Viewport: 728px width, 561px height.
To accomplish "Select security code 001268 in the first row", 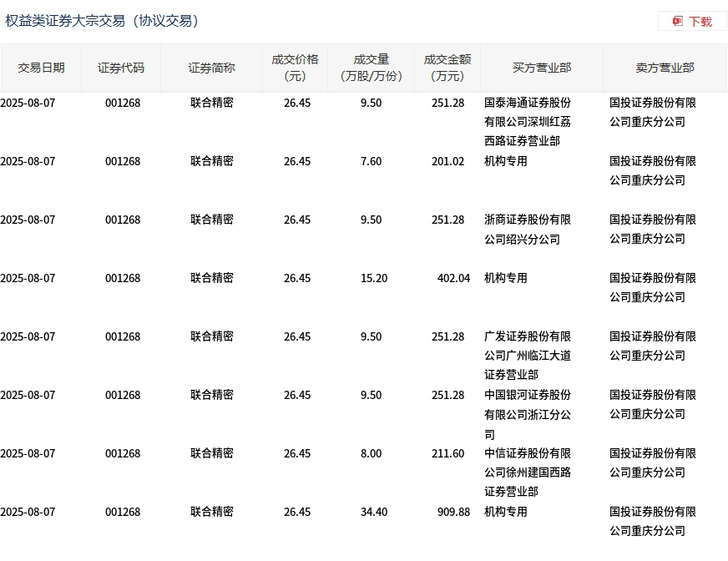I will click(122, 103).
